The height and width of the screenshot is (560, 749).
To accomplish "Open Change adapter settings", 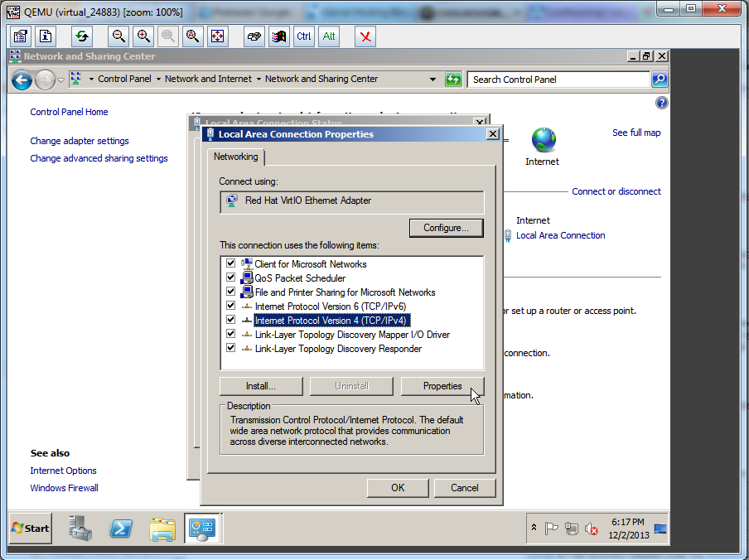I will click(80, 141).
